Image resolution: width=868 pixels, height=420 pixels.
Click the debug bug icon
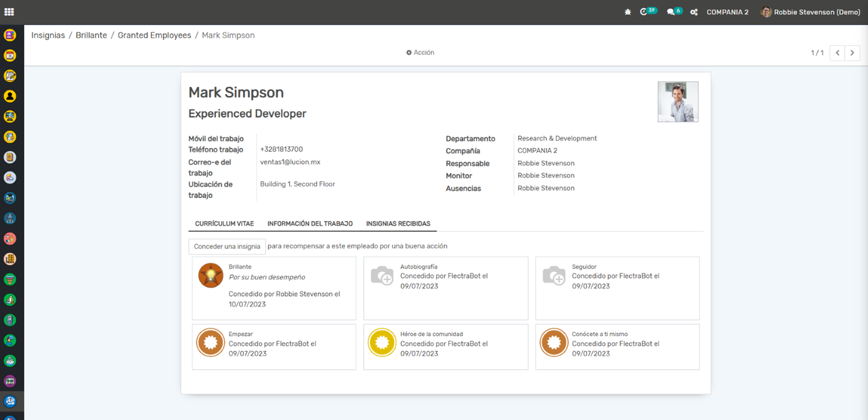click(x=628, y=12)
